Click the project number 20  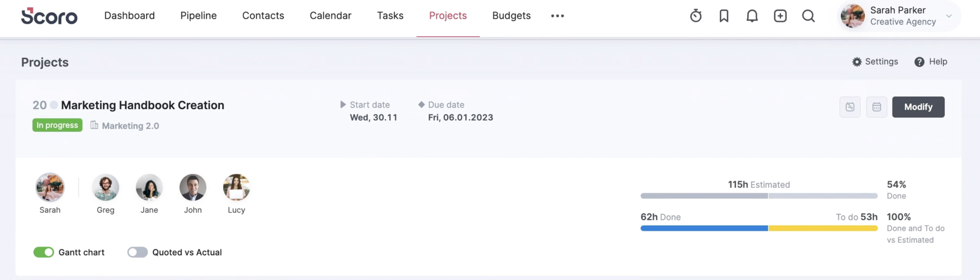40,105
